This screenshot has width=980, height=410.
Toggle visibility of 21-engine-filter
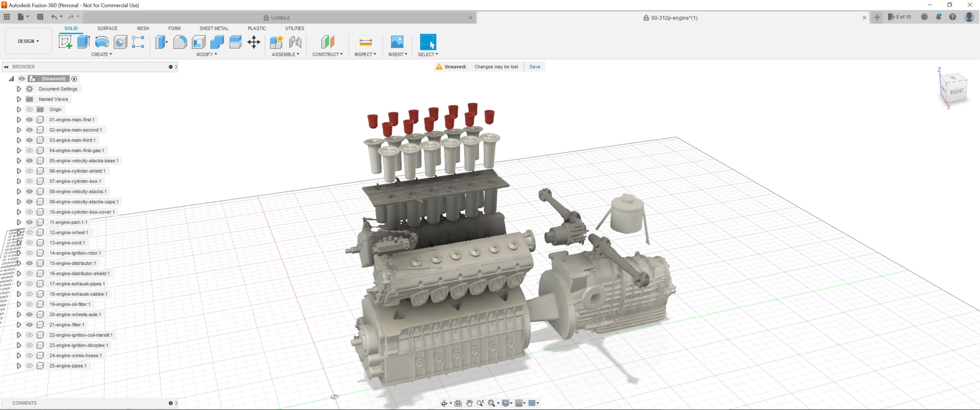click(x=29, y=325)
